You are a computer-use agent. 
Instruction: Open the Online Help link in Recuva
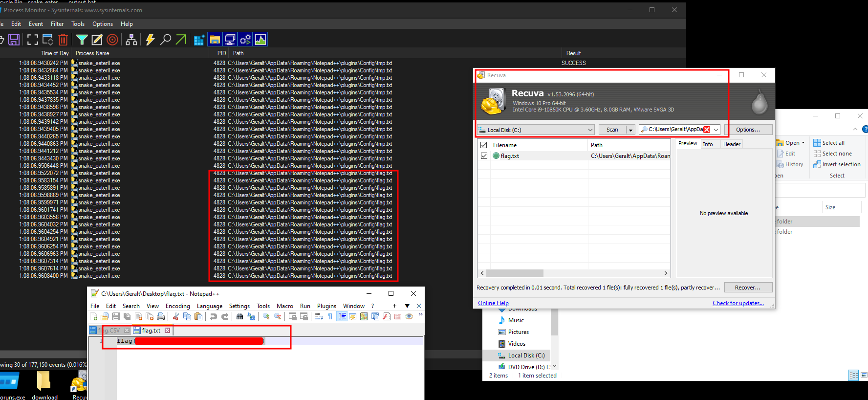[493, 303]
